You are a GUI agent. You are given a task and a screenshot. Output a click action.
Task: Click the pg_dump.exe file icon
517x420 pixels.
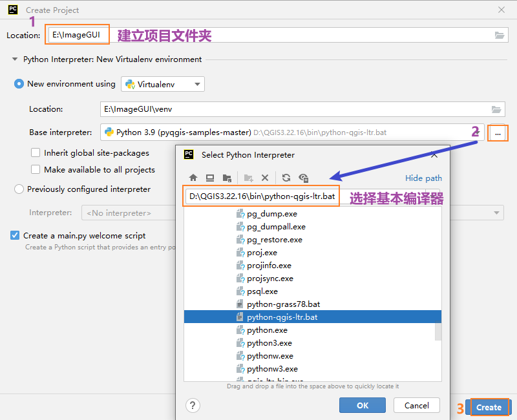(240, 214)
